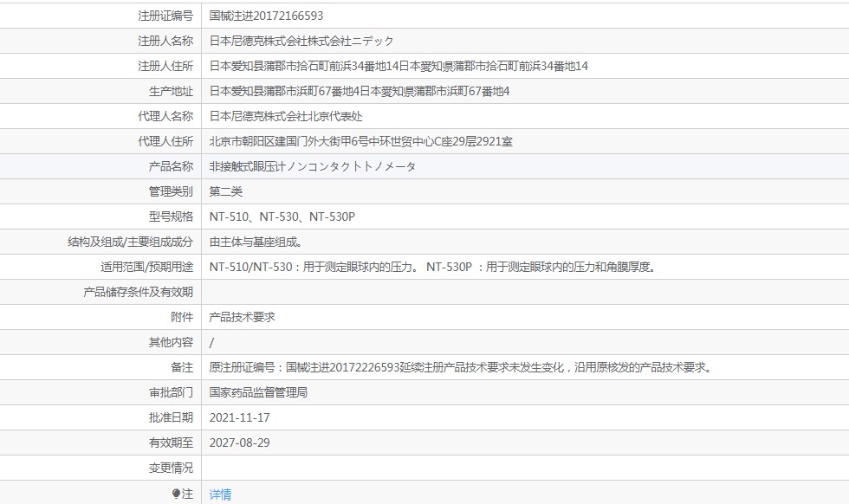This screenshot has width=849, height=504.
Task: Click the 产品名称 label
Action: [x=172, y=167]
